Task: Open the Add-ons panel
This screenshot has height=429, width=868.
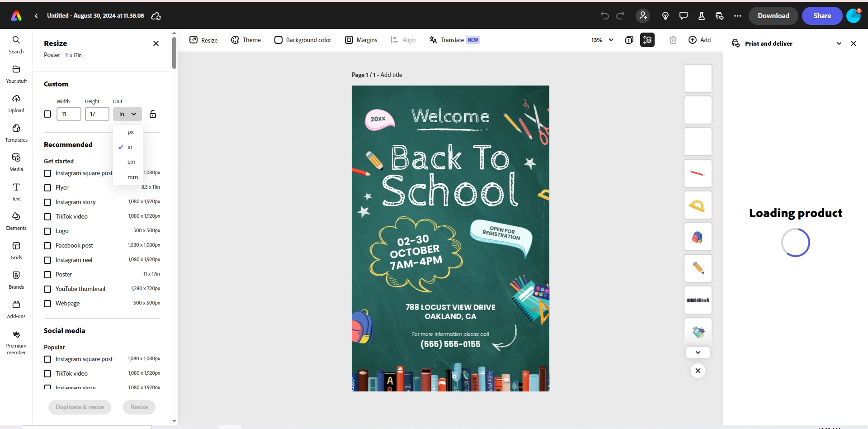Action: (x=16, y=310)
